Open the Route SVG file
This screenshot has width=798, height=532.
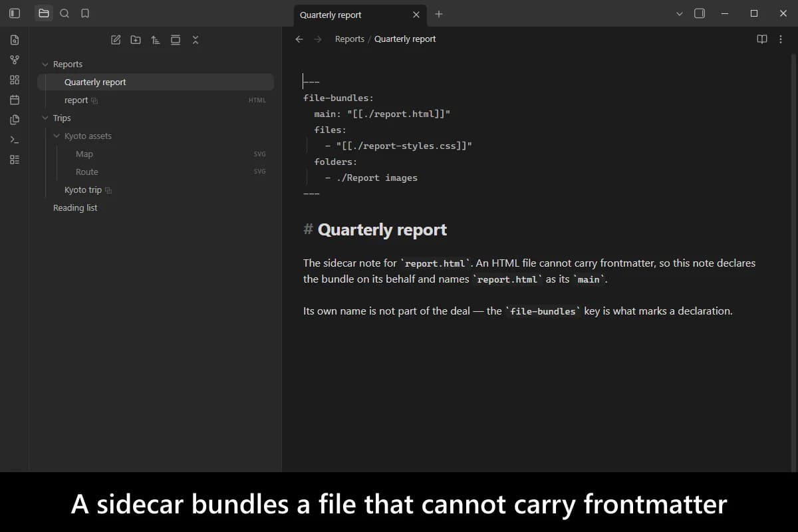(156, 172)
